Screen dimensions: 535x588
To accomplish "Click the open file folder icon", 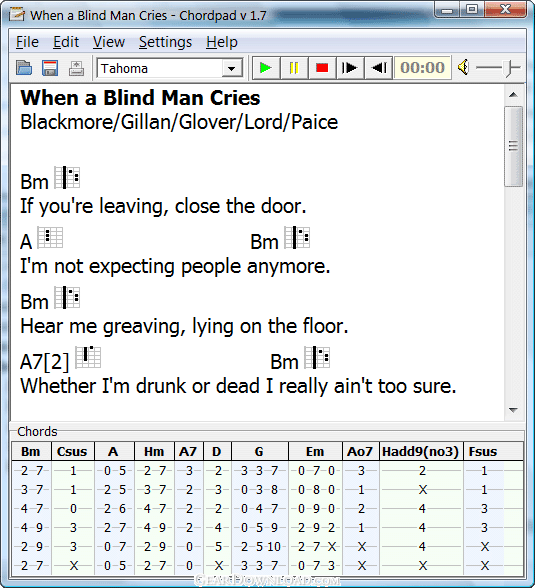I will pos(24,68).
